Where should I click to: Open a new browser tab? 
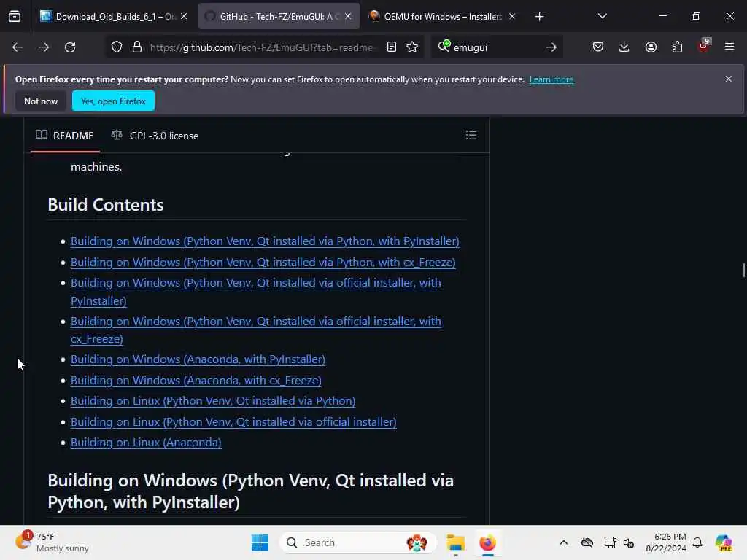pyautogui.click(x=539, y=17)
